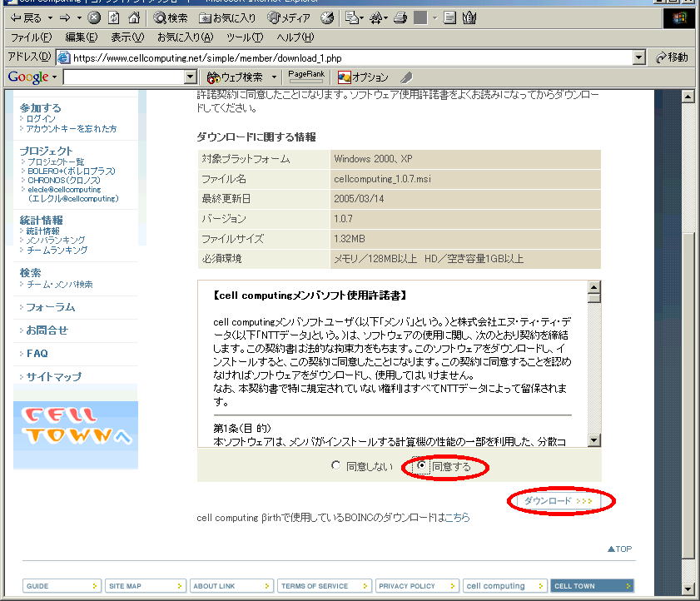Click the last icon in the IE toolbar
The height and width of the screenshot is (601, 700).
pos(469,17)
